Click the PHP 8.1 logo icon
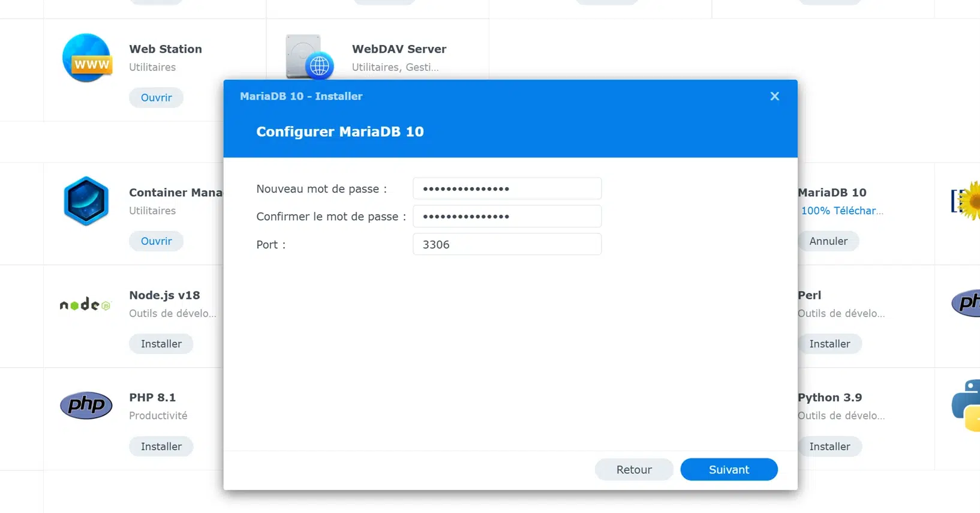Screen dimensions: 980x513 tap(86, 405)
